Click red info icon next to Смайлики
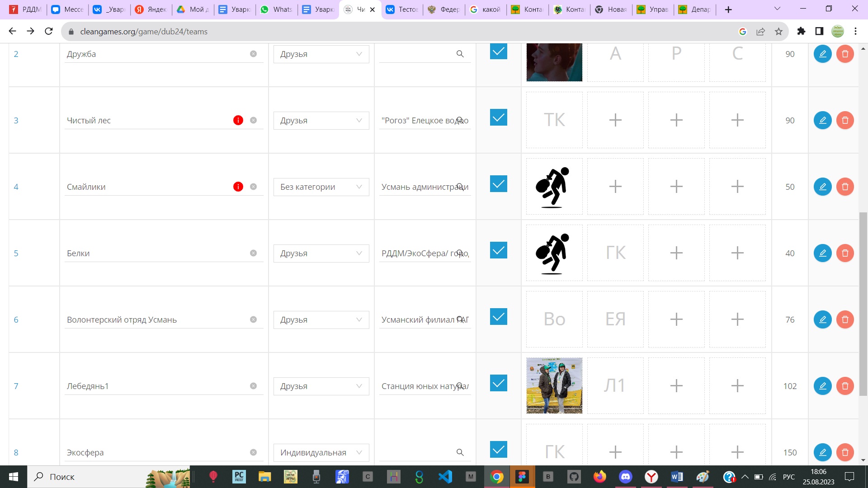Screen dimensions: 868x488 [x=238, y=187]
